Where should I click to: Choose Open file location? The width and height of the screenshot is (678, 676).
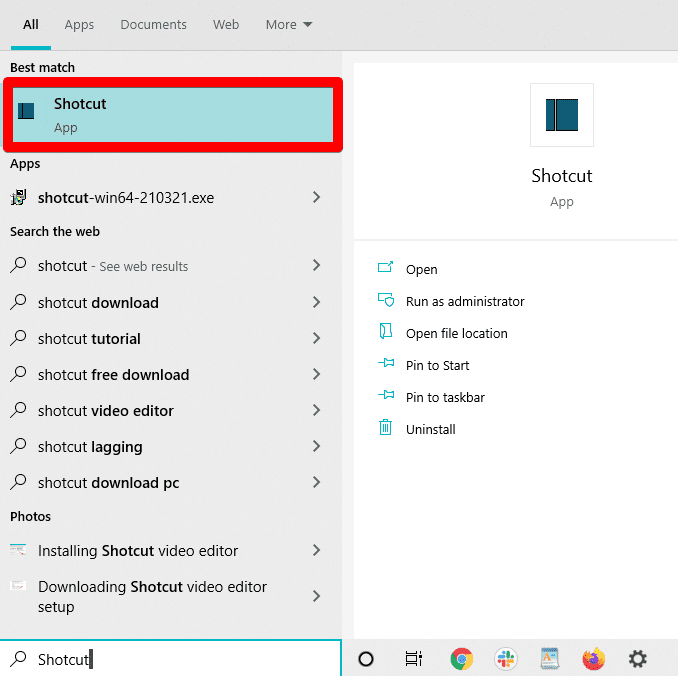point(457,333)
